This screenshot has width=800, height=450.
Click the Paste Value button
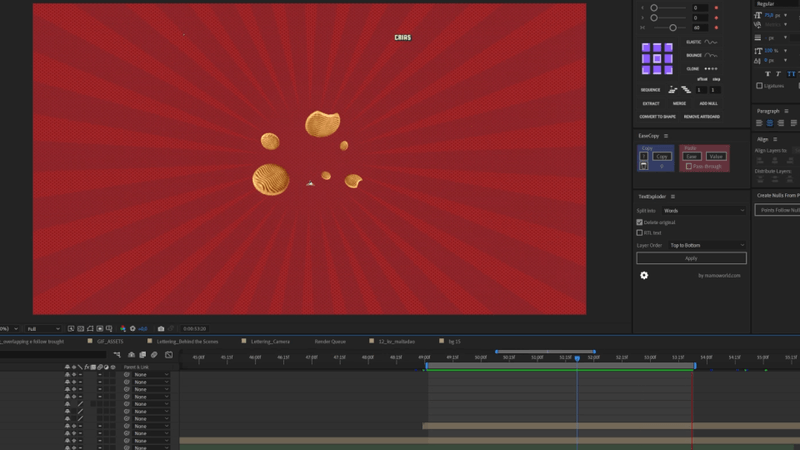(716, 156)
